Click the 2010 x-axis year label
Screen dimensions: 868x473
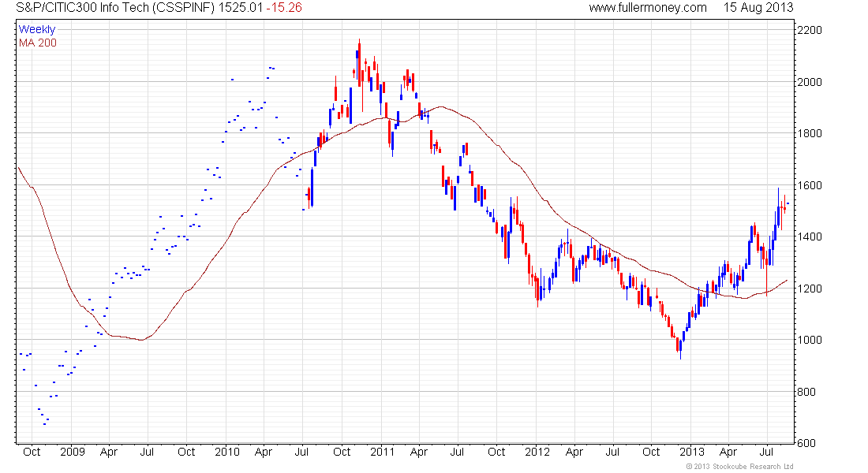pos(227,452)
